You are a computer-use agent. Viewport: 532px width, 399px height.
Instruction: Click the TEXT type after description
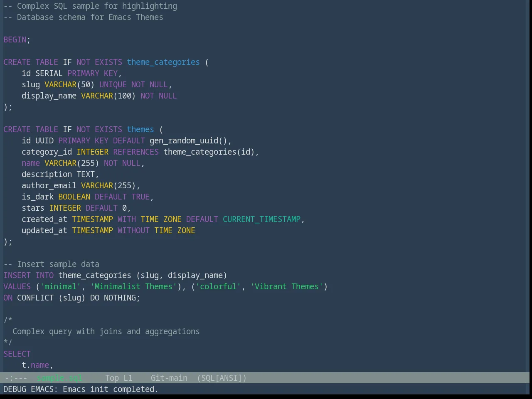tap(86, 174)
